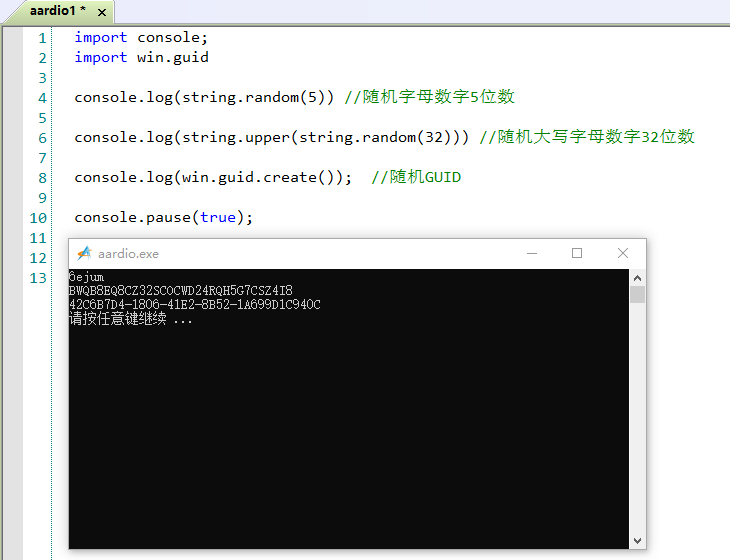Click line number 1 in gutter
730x560 pixels.
pos(42,38)
